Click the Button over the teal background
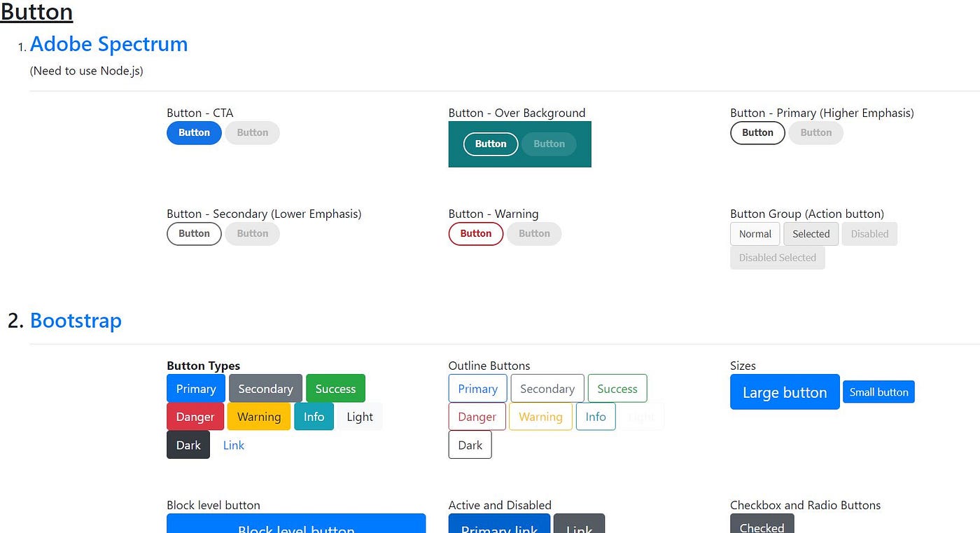Screen dimensions: 980x533 (490, 144)
